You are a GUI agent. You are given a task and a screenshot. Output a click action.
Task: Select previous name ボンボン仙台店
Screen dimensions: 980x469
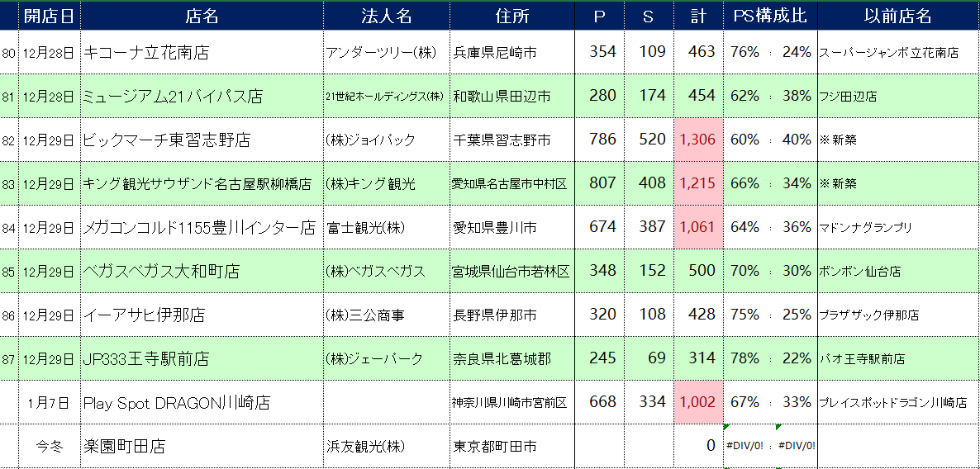coord(859,271)
